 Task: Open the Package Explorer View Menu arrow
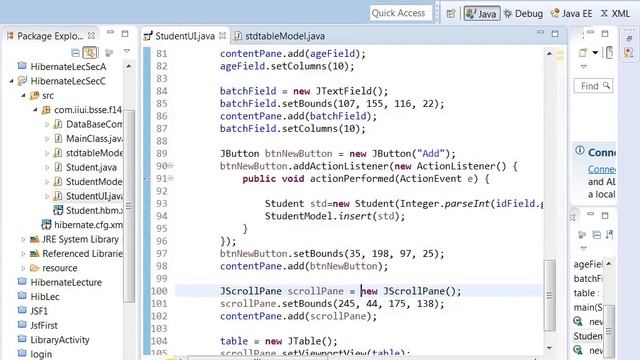tap(127, 51)
